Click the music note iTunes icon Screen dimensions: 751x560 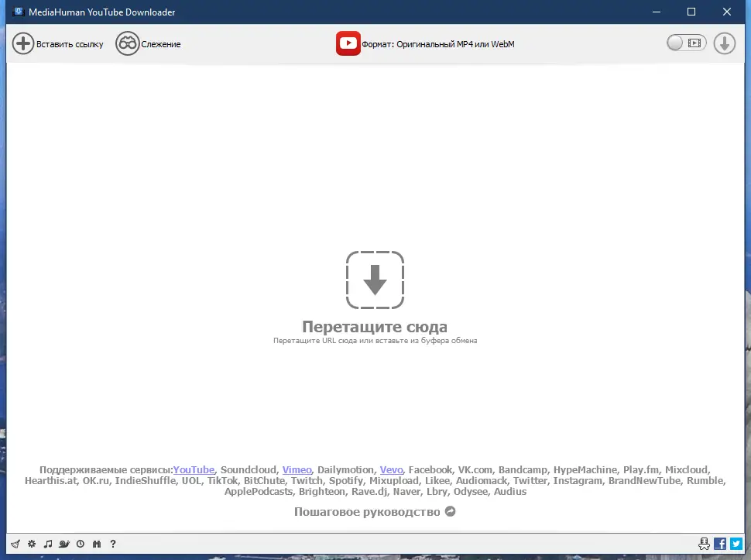coord(46,544)
